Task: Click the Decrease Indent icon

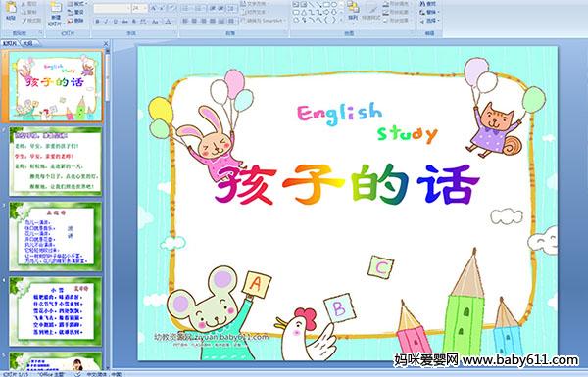Action: click(213, 8)
